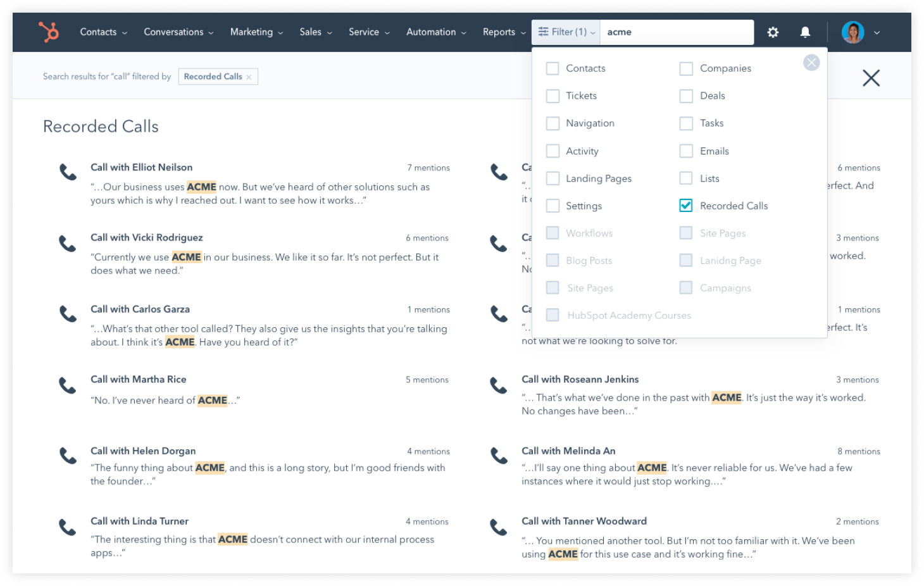
Task: Open the Conversations menu
Action: [x=178, y=32]
